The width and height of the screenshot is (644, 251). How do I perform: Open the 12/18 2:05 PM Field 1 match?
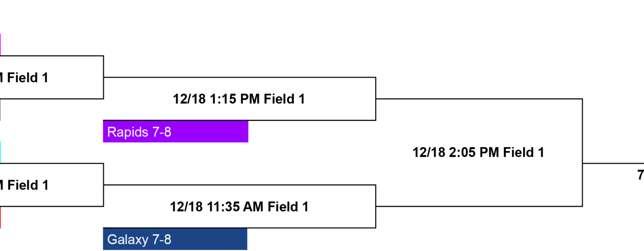click(x=478, y=153)
